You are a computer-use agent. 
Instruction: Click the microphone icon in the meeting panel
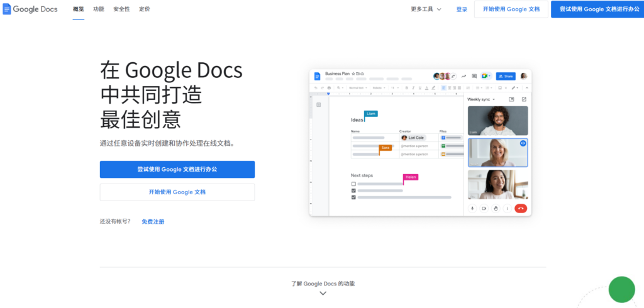[x=472, y=208]
